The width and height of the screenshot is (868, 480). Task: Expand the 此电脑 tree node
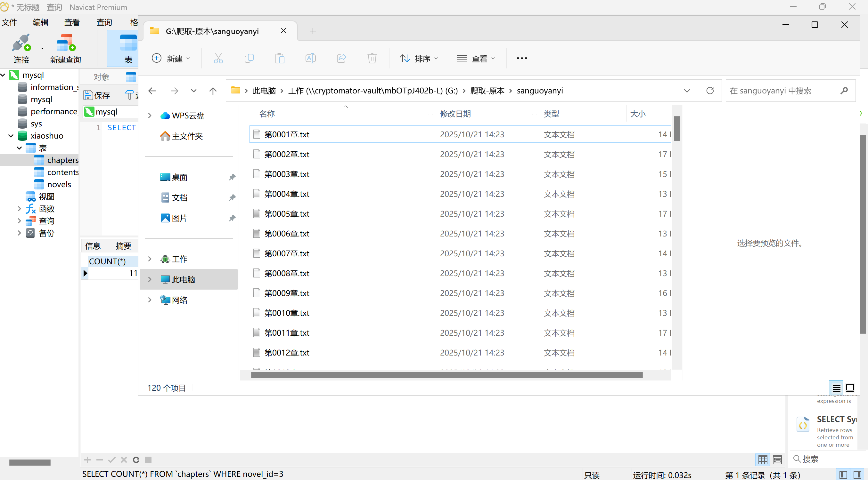150,279
